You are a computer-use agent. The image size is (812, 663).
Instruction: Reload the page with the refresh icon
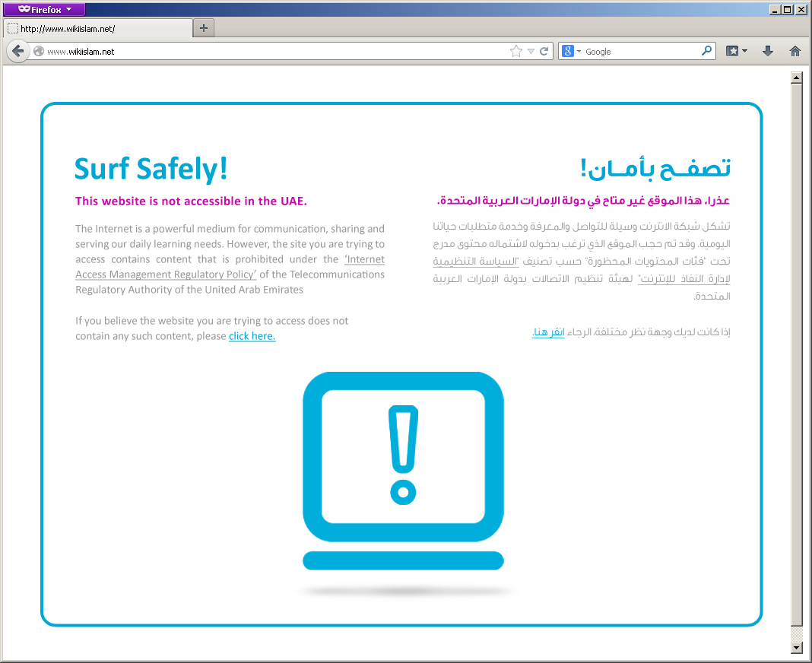tap(544, 51)
